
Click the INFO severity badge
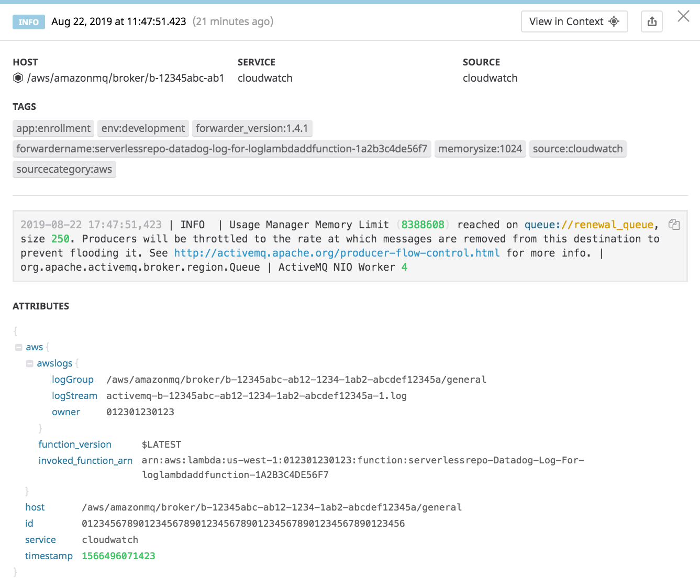[28, 21]
